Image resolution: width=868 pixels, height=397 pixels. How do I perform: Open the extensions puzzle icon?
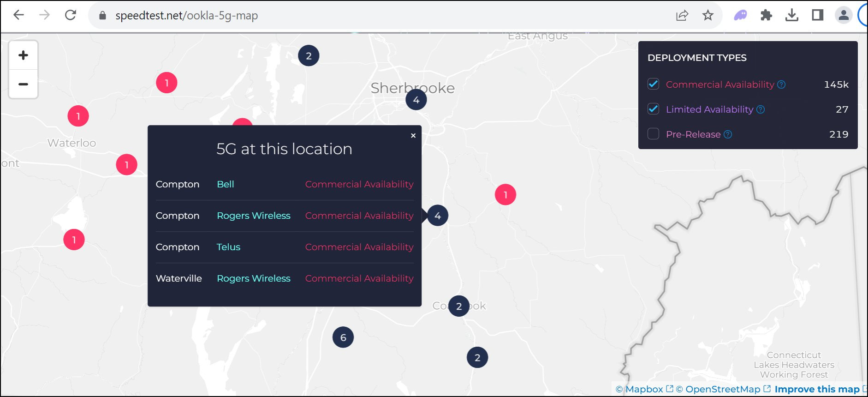[x=766, y=15]
